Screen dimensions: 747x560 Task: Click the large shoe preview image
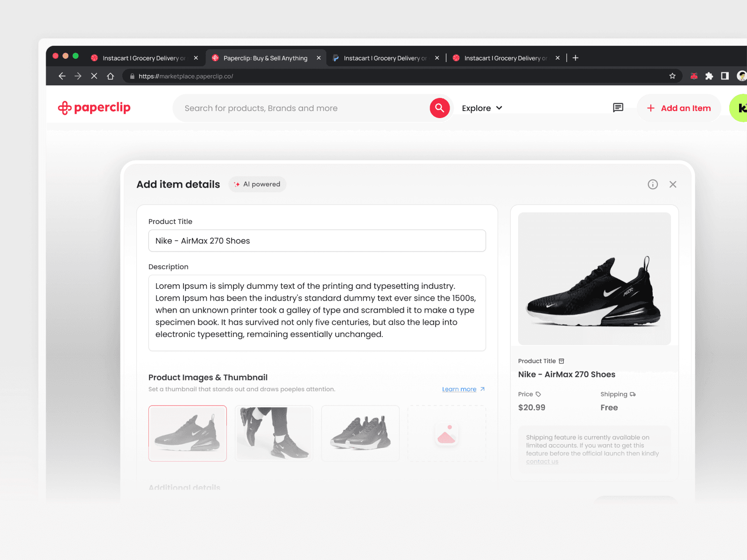click(x=594, y=279)
